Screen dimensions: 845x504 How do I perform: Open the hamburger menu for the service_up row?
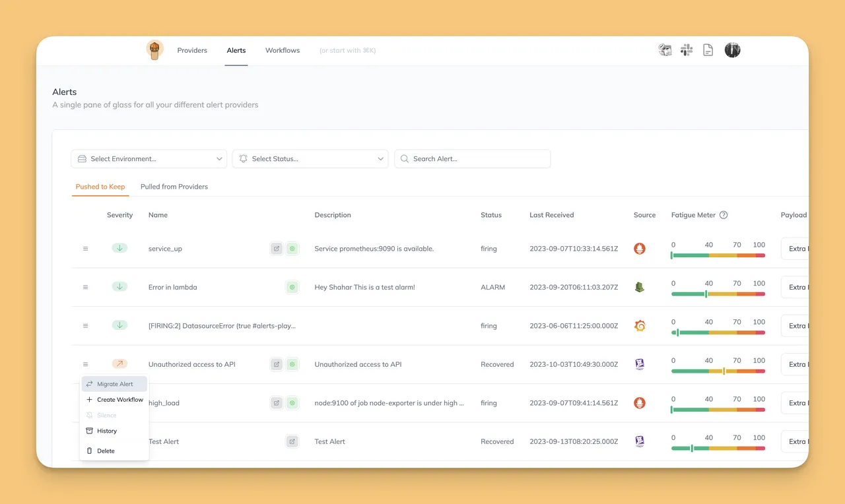[x=85, y=249]
